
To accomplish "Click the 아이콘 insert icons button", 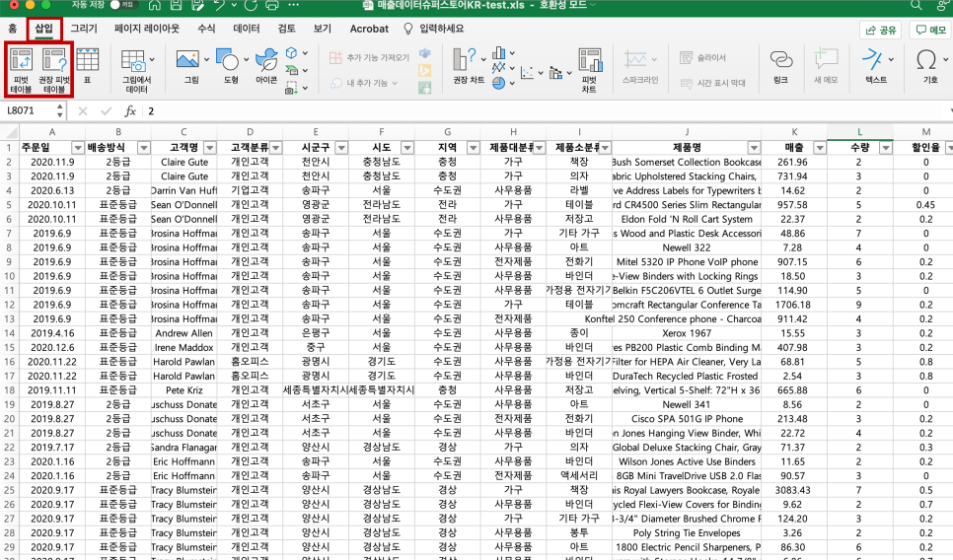I will pyautogui.click(x=266, y=66).
